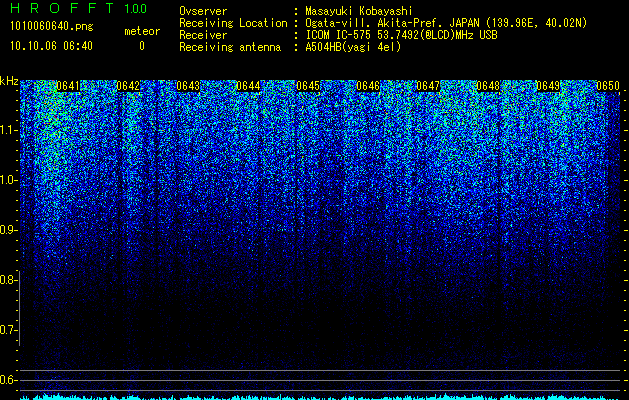
Task: Click the 0.7 kHz axis label
Action: [x=8, y=330]
